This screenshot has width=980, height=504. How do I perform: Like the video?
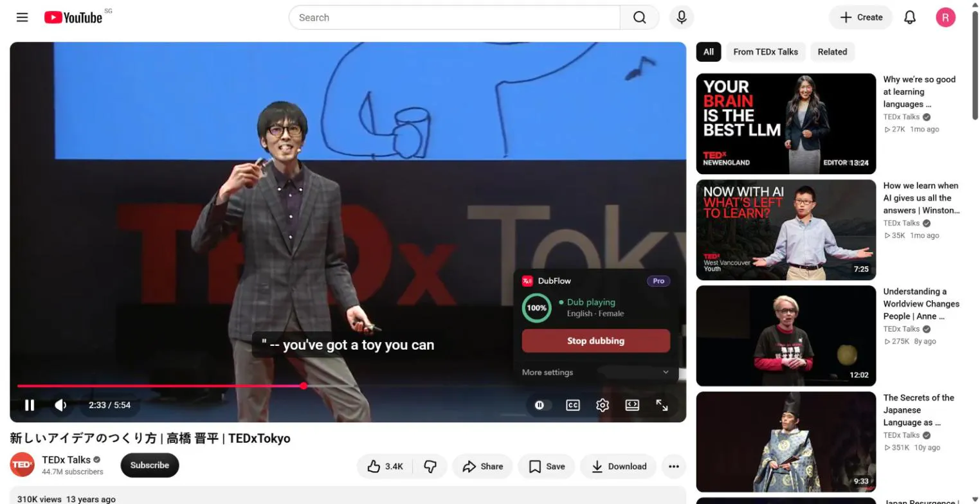(385, 467)
